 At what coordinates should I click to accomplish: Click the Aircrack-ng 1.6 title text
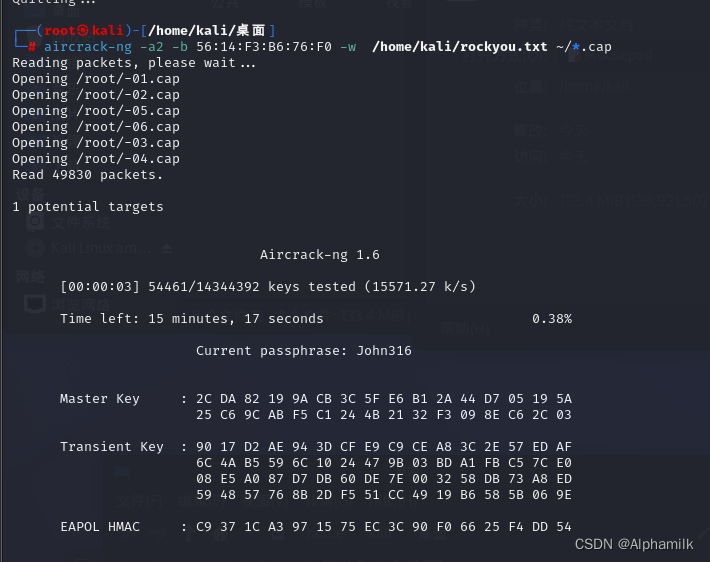[320, 255]
